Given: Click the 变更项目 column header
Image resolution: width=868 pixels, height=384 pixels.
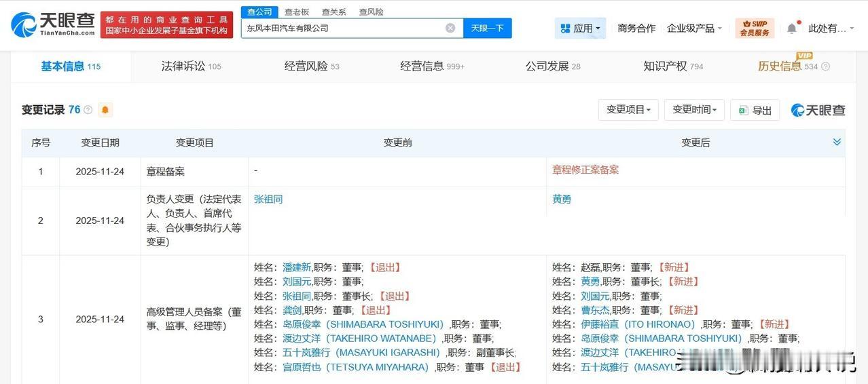Looking at the screenshot, I should coord(195,142).
